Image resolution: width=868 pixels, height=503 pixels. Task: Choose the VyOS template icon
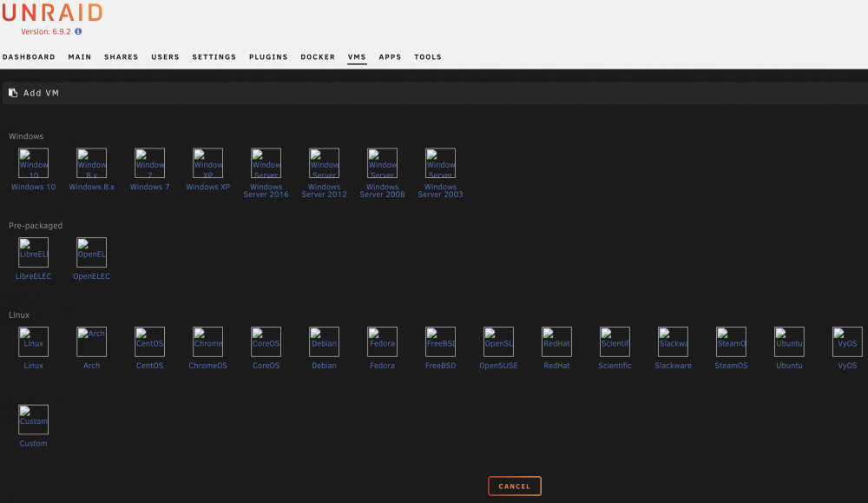847,341
